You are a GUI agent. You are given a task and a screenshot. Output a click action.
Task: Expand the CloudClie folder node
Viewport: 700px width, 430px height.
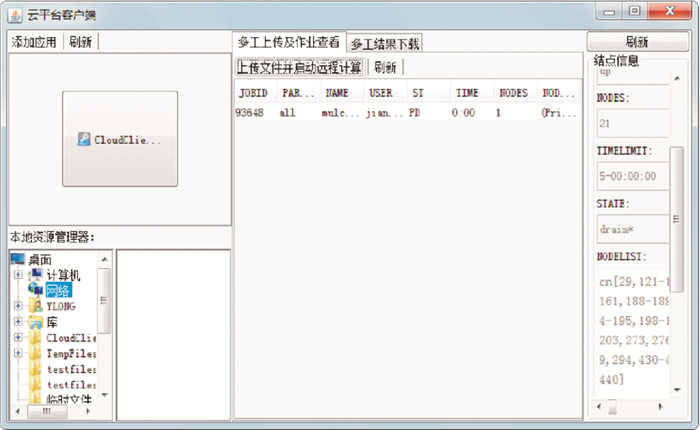(17, 338)
